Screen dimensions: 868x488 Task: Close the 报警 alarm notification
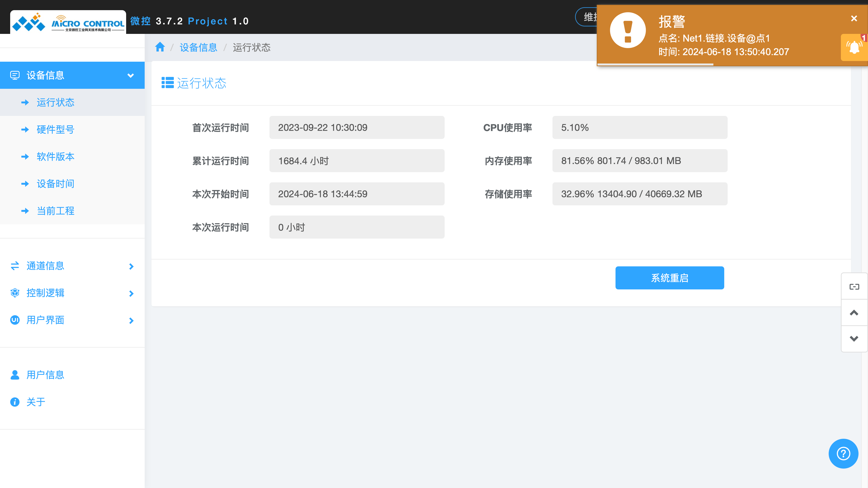point(854,19)
